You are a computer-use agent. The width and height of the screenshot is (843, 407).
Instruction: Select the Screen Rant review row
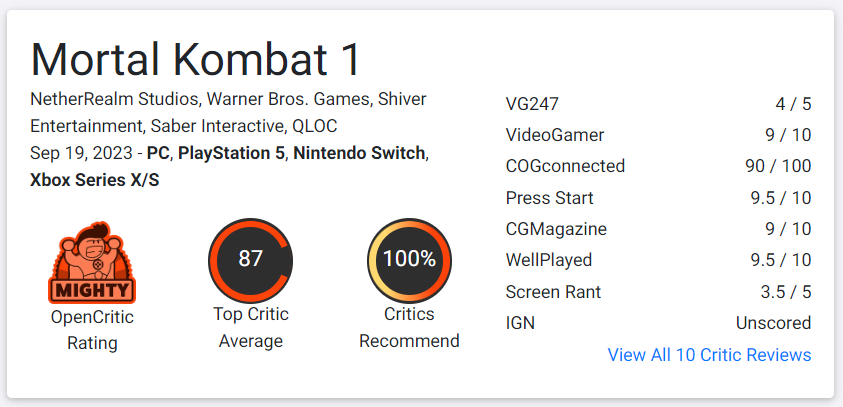pyautogui.click(x=658, y=292)
